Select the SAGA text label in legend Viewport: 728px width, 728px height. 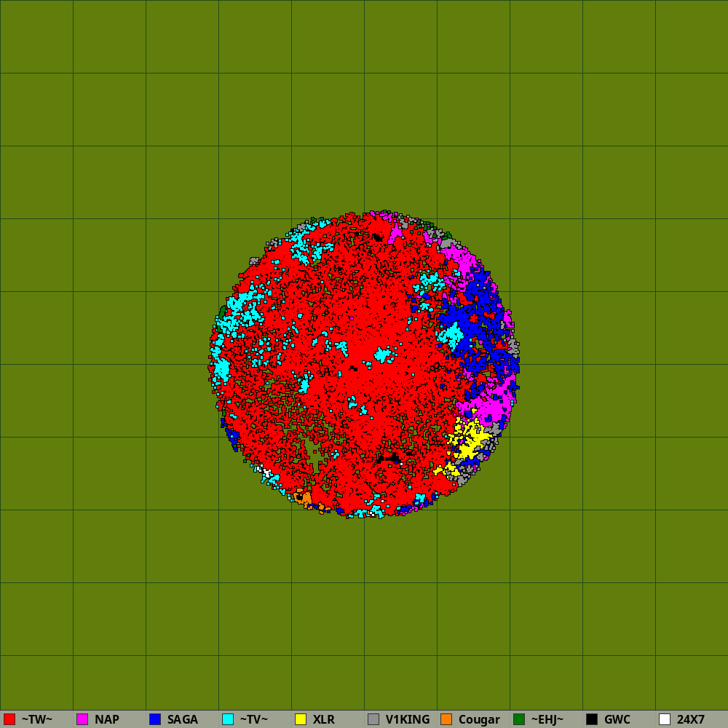click(182, 719)
